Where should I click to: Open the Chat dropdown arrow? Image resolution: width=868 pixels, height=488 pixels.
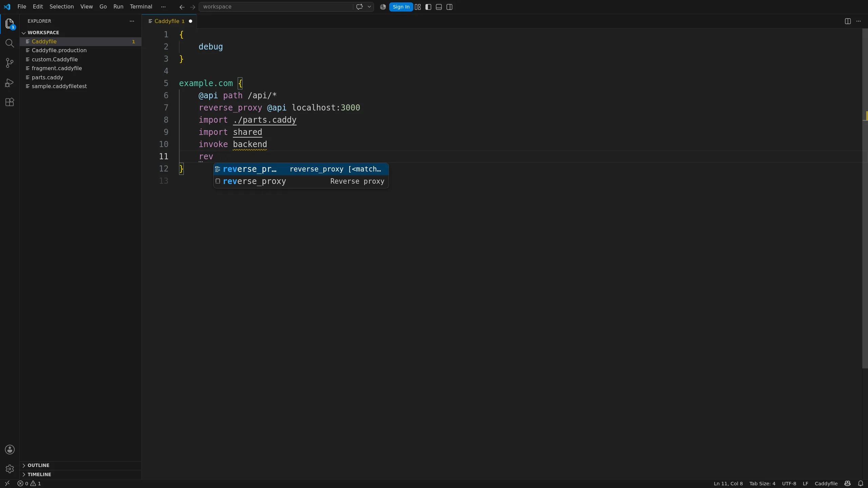[369, 7]
